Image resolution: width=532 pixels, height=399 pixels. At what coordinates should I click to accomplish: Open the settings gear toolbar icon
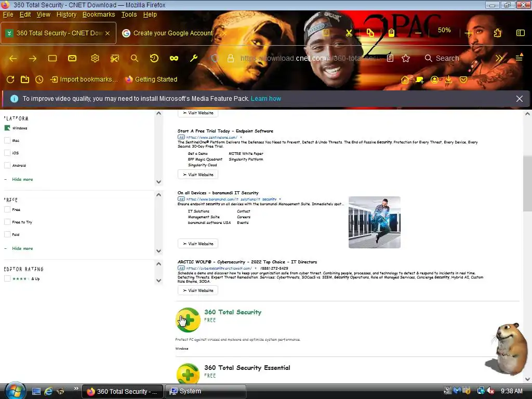[95, 58]
